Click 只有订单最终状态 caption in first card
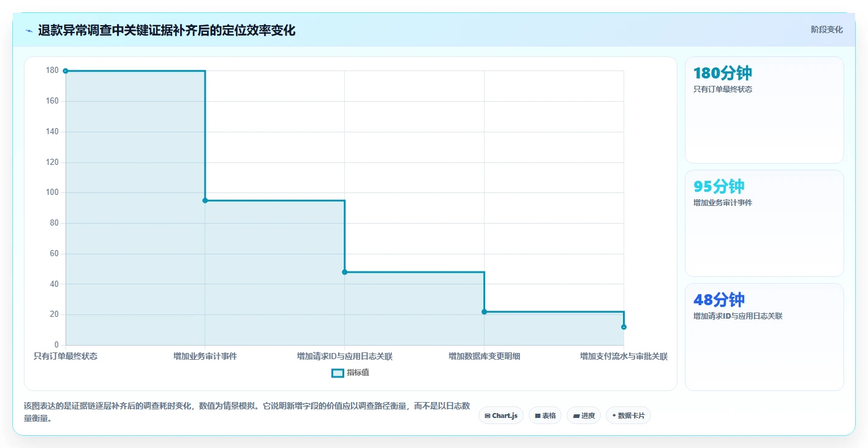The width and height of the screenshot is (868, 448). (x=723, y=89)
